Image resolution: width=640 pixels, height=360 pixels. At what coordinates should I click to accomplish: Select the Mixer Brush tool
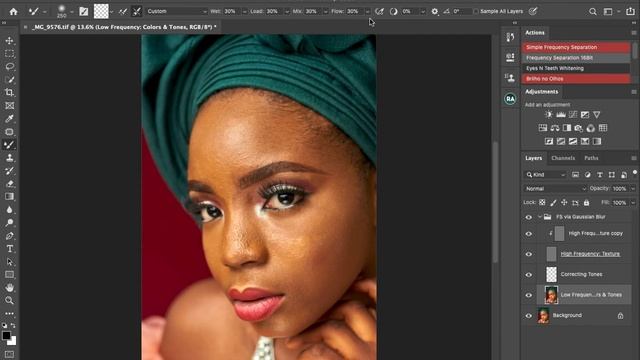pos(9,145)
